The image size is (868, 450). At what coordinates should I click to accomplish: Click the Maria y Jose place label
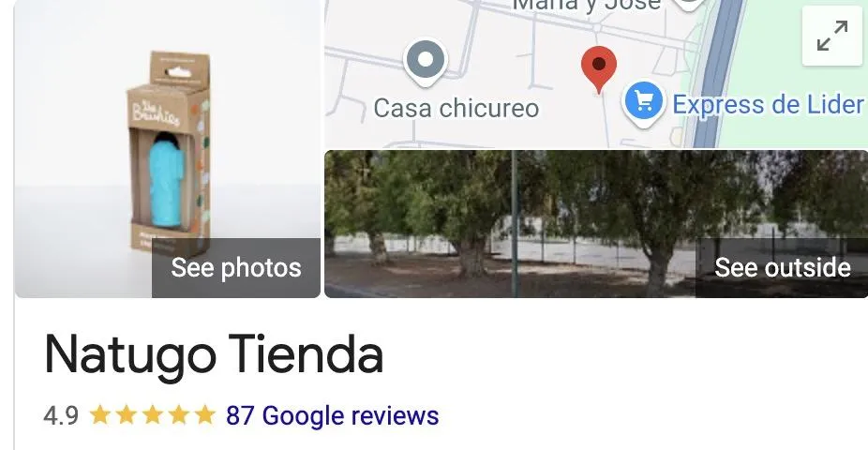(x=587, y=5)
